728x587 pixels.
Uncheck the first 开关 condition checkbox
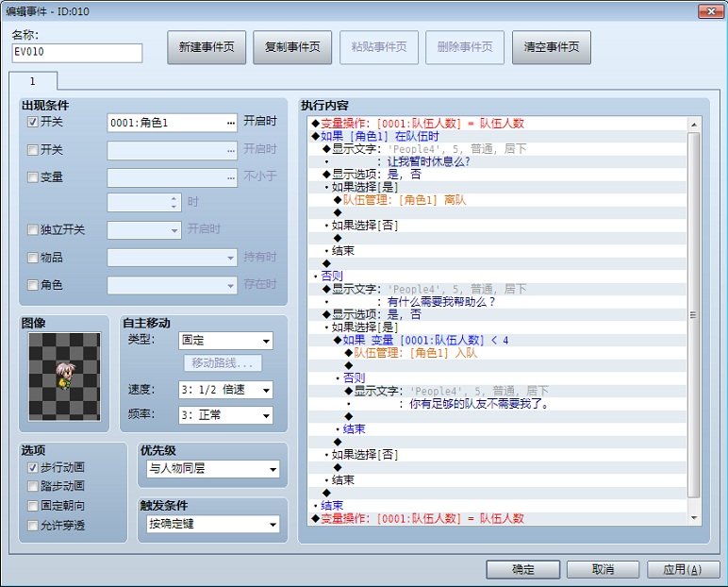tap(32, 123)
